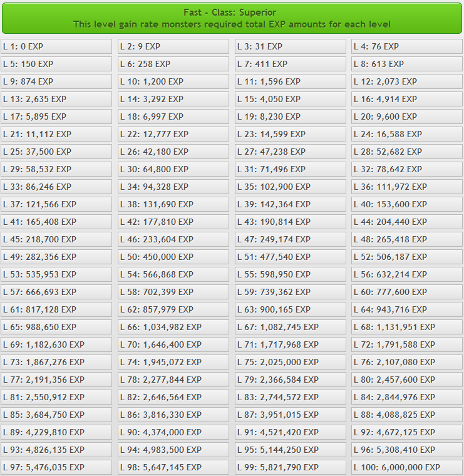The width and height of the screenshot is (464, 476).
Task: Select 'L 15: 4,050 EXP' entry
Action: [x=290, y=99]
